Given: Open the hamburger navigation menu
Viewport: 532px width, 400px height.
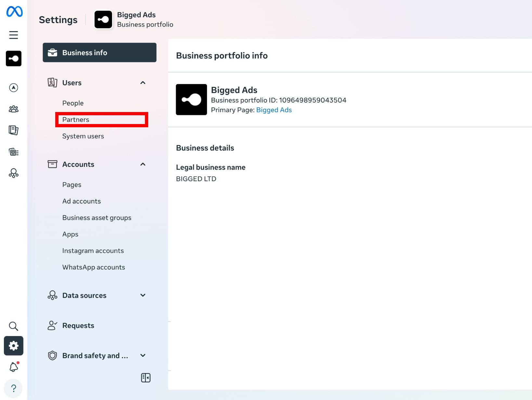Looking at the screenshot, I should coord(14,35).
